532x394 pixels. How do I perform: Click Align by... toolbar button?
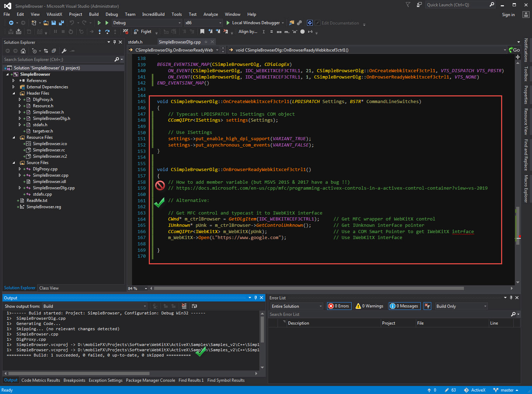248,32
